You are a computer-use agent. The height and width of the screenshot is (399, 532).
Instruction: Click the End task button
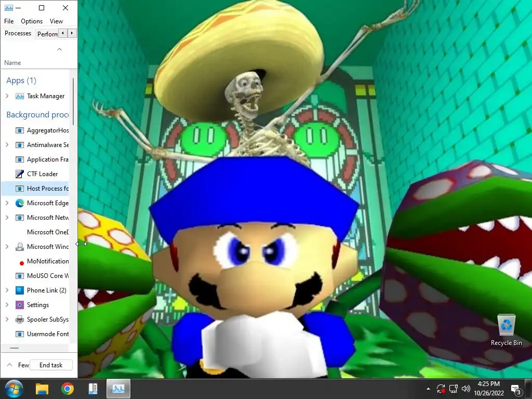[51, 365]
